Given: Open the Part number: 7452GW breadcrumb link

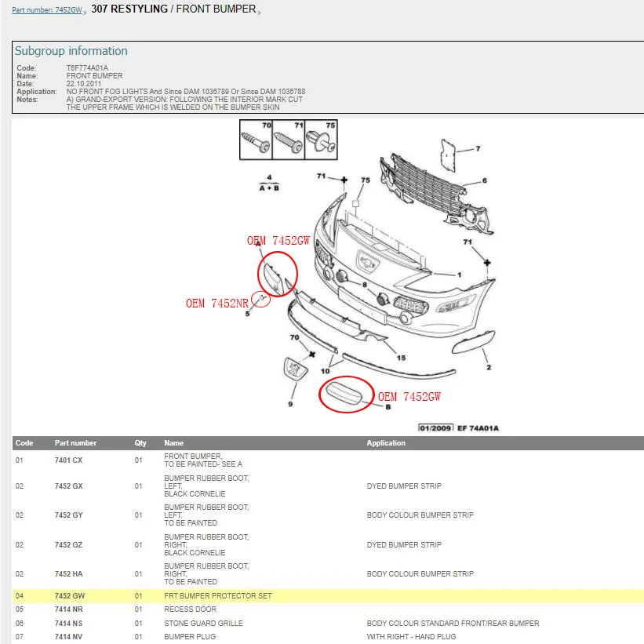Looking at the screenshot, I should (47, 10).
